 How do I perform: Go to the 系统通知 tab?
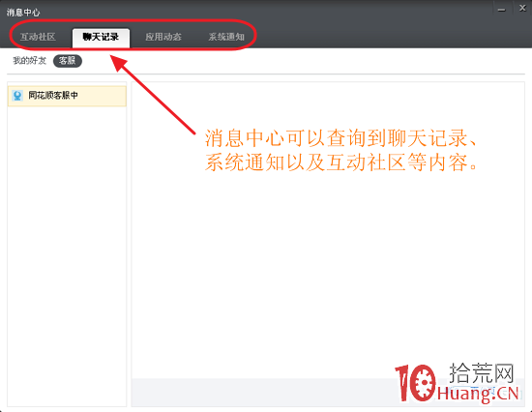(x=226, y=37)
